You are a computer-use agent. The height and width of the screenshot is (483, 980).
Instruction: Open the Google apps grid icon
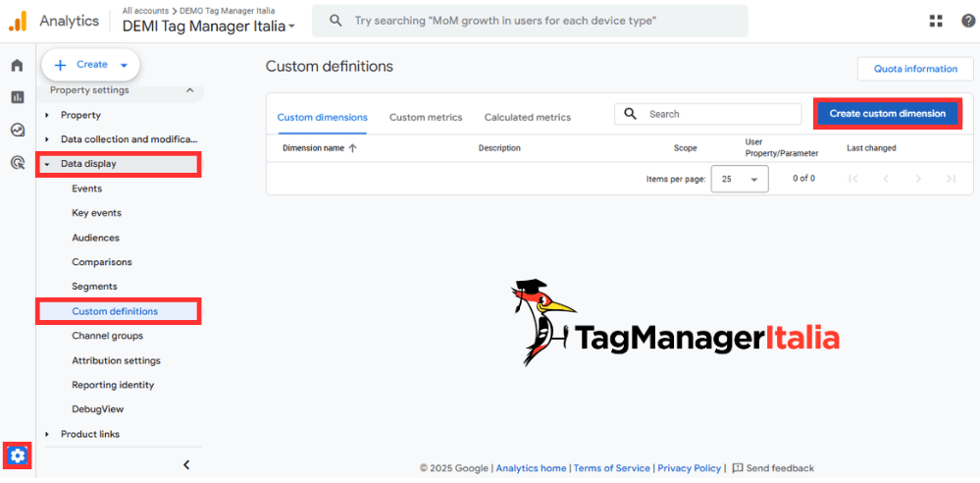936,21
